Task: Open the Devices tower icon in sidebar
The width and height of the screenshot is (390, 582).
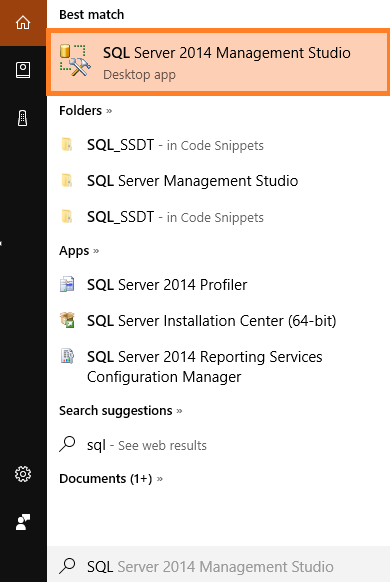Action: pyautogui.click(x=23, y=118)
